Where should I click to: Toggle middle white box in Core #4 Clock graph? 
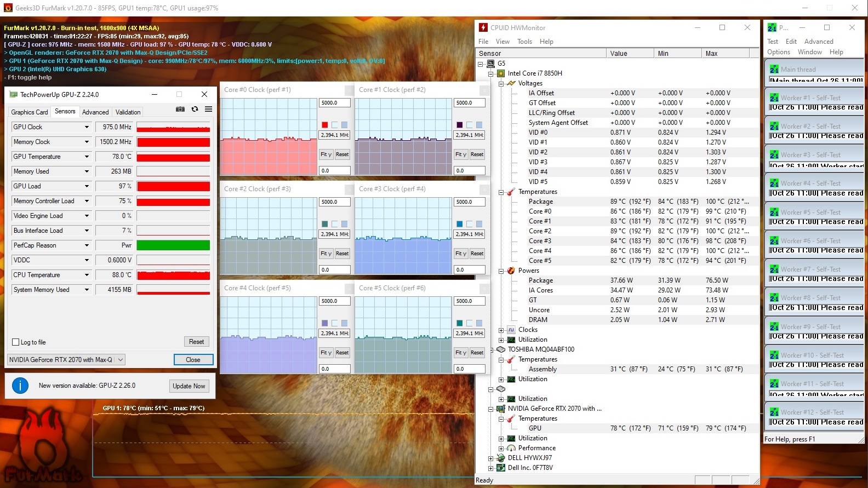334,323
